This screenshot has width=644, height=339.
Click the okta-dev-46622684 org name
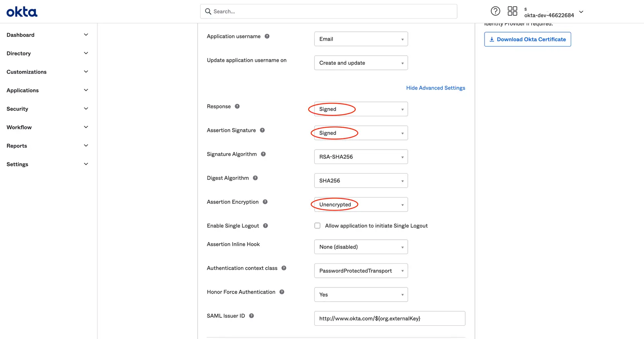[549, 15]
